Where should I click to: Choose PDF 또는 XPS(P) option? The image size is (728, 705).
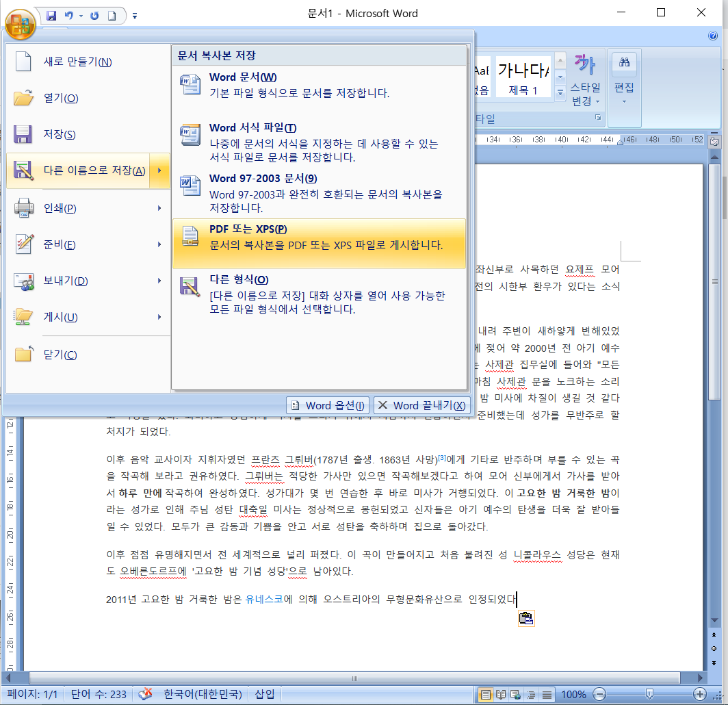pos(319,244)
